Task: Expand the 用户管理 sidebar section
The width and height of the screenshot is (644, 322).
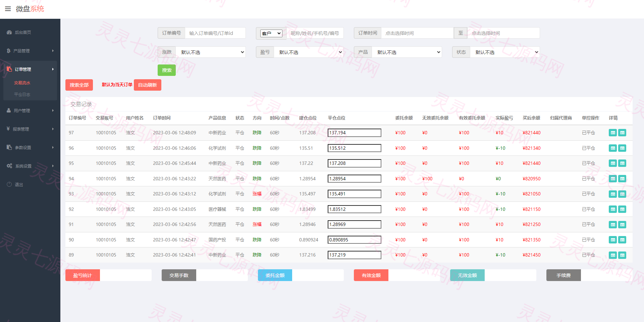Action: point(30,110)
